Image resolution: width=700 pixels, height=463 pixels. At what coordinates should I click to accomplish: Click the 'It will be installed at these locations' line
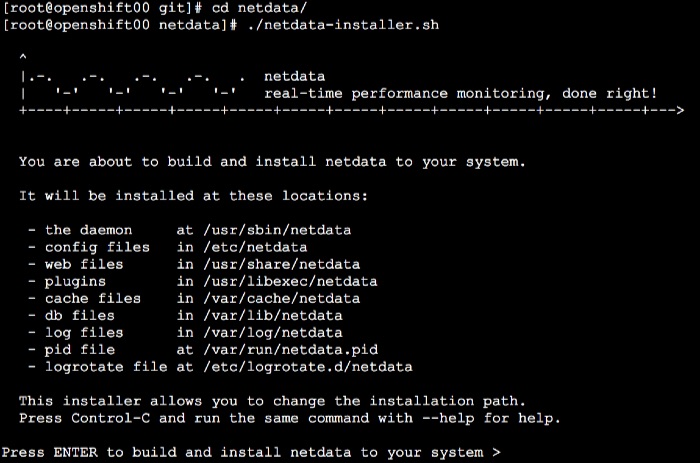coord(193,196)
